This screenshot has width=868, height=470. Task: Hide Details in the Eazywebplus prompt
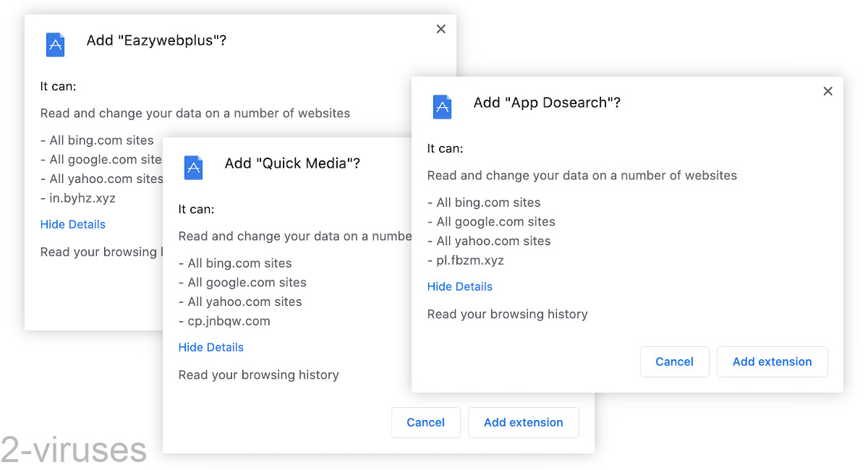(72, 224)
